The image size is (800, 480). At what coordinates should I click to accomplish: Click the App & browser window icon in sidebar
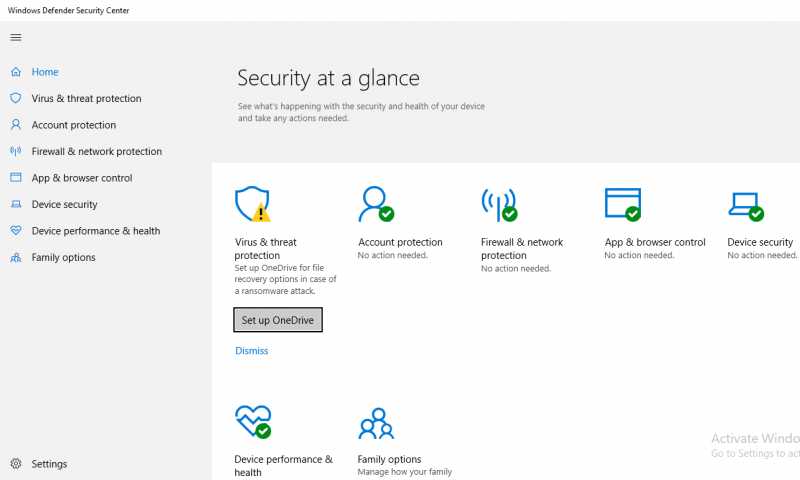(x=16, y=178)
